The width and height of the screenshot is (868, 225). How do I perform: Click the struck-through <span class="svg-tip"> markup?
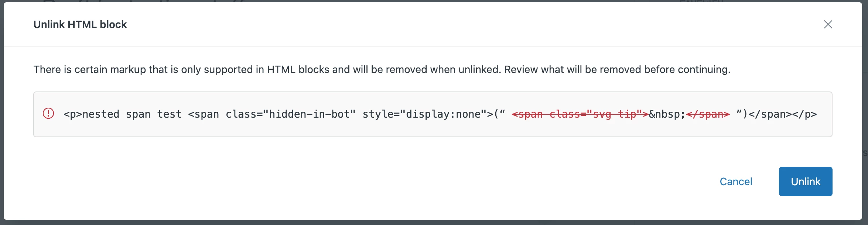pyautogui.click(x=580, y=114)
